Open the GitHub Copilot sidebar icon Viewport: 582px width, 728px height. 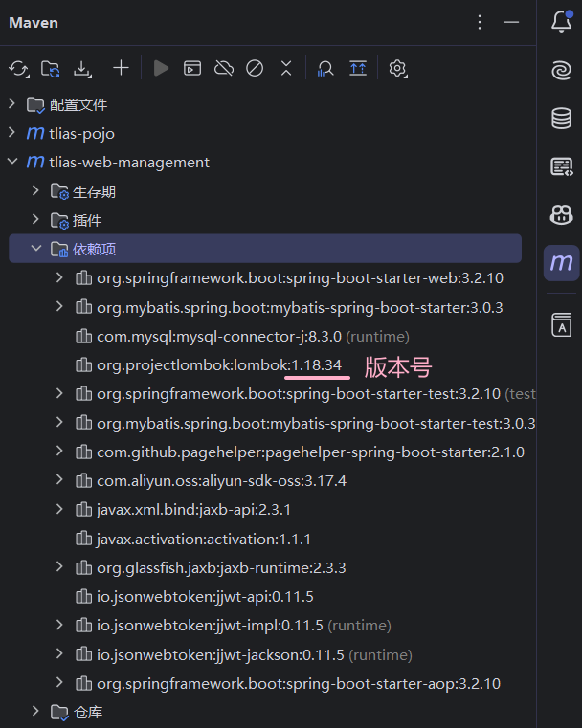tap(562, 214)
